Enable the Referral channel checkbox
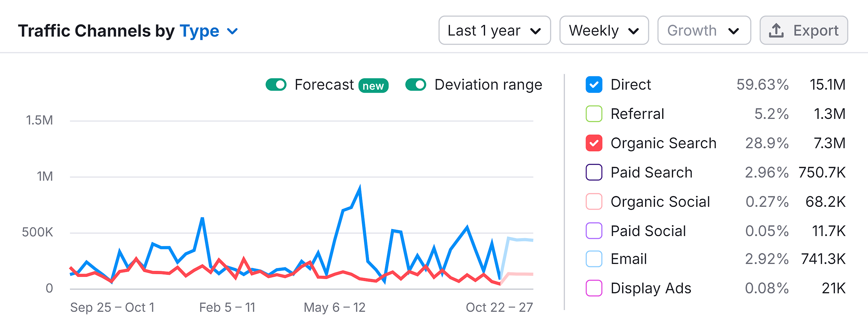Viewport: 868px width, 333px height. pyautogui.click(x=594, y=114)
